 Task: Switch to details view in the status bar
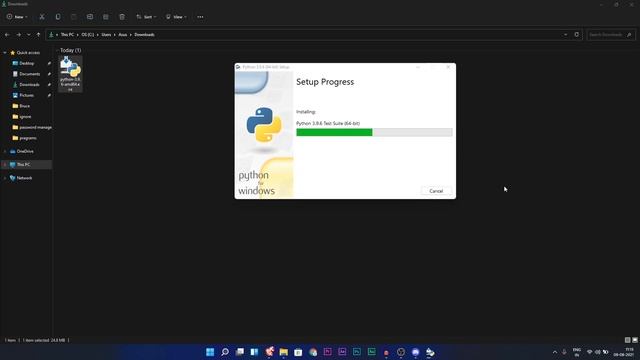tap(627, 340)
